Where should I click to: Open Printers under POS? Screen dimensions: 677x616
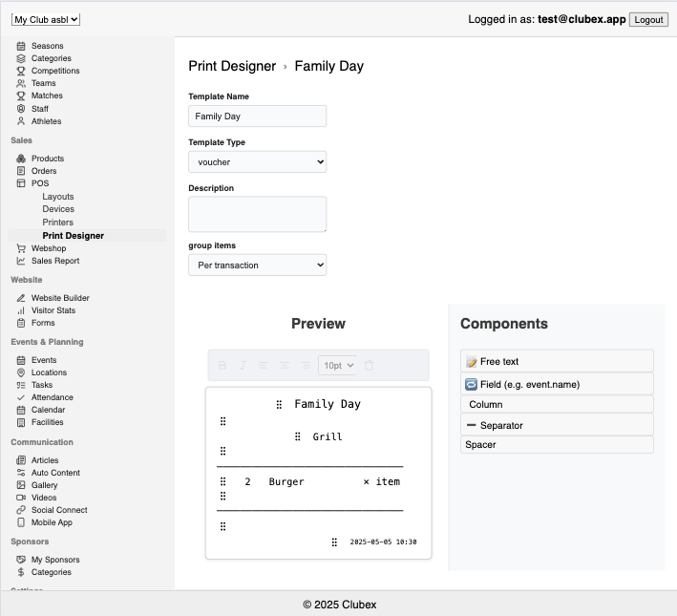click(58, 222)
